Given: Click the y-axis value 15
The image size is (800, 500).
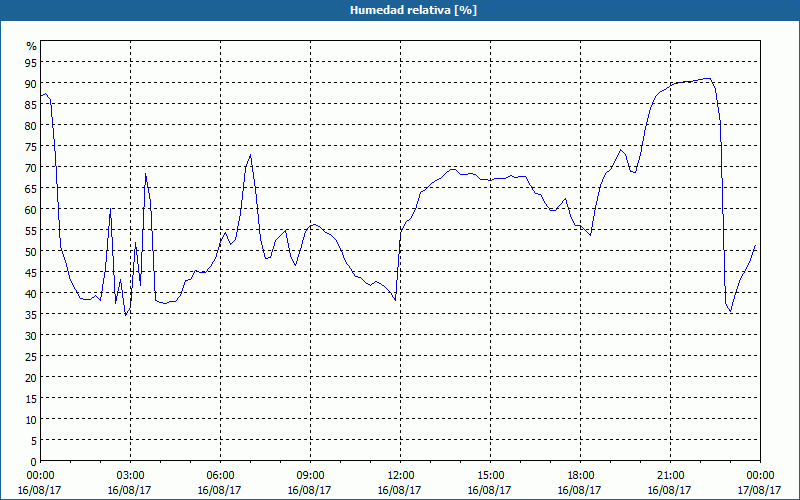Looking at the screenshot, I should click(x=31, y=398).
